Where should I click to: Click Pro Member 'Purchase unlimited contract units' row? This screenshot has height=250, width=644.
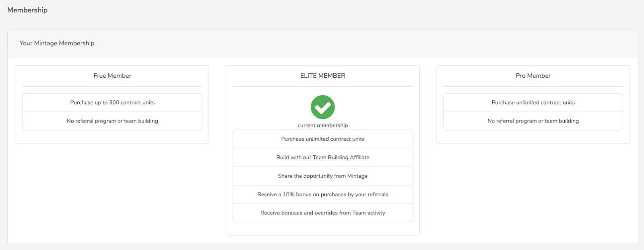coord(533,103)
